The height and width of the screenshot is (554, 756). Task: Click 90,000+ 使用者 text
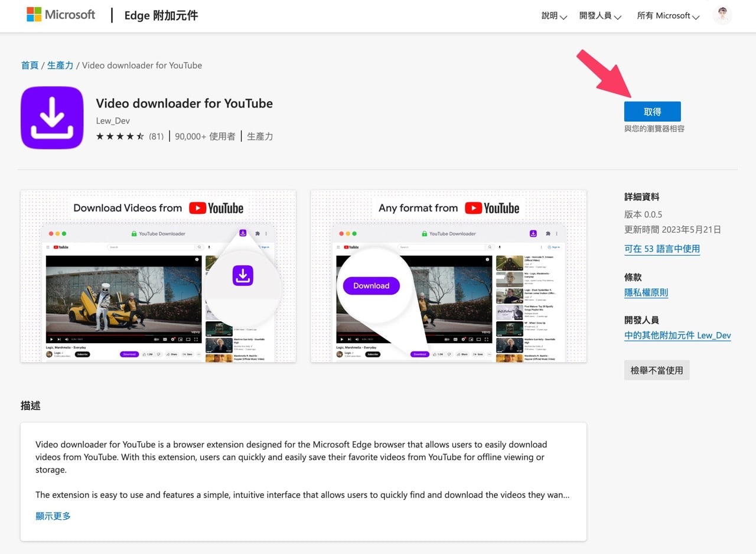[205, 136]
